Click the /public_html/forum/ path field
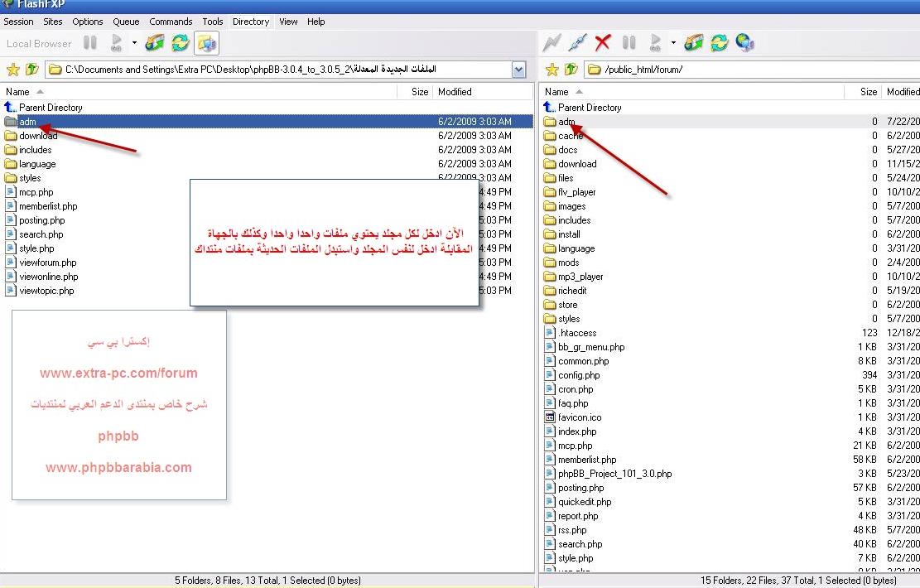The image size is (920, 588). (x=752, y=70)
